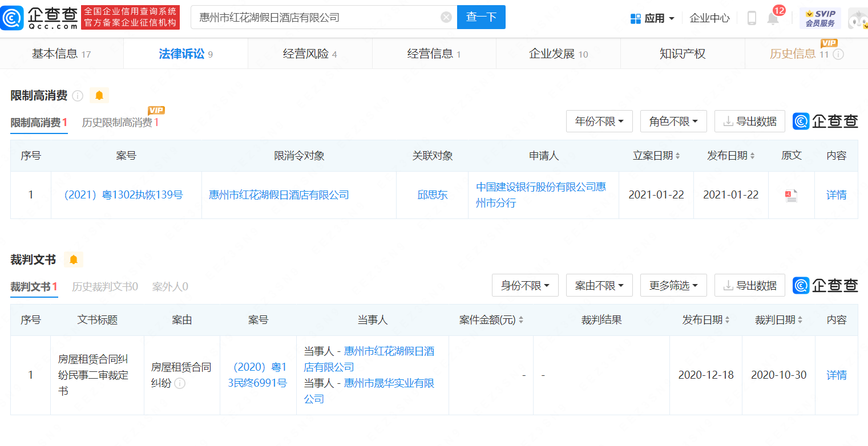The width and height of the screenshot is (868, 446).
Task: Open 企业发展 tab
Action: (558, 54)
